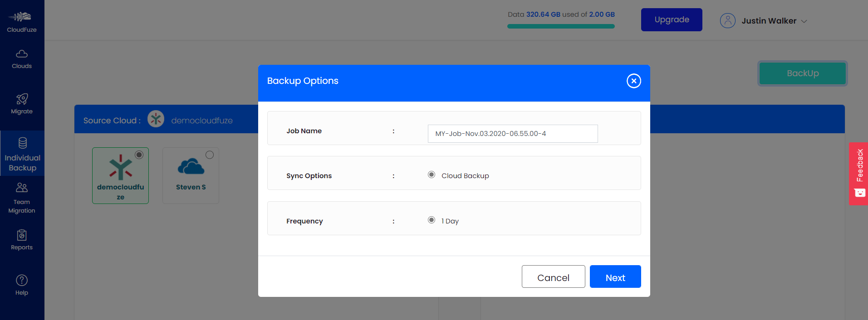
Task: Click the Upgrade button
Action: coord(672,19)
